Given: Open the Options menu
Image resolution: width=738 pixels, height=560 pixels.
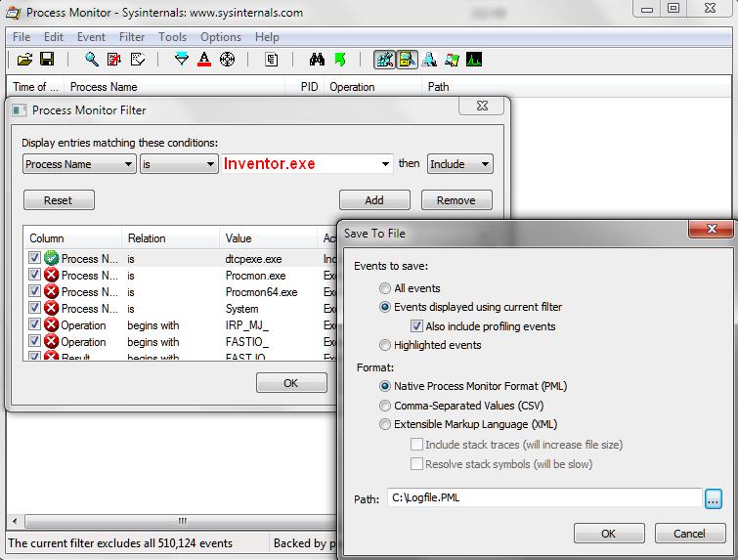Looking at the screenshot, I should (x=221, y=37).
